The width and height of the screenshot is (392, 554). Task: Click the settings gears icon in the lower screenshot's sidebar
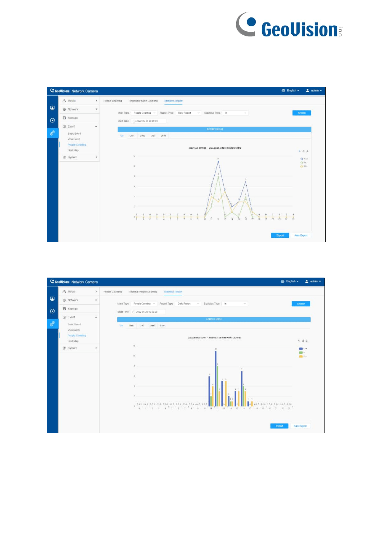pyautogui.click(x=52, y=324)
